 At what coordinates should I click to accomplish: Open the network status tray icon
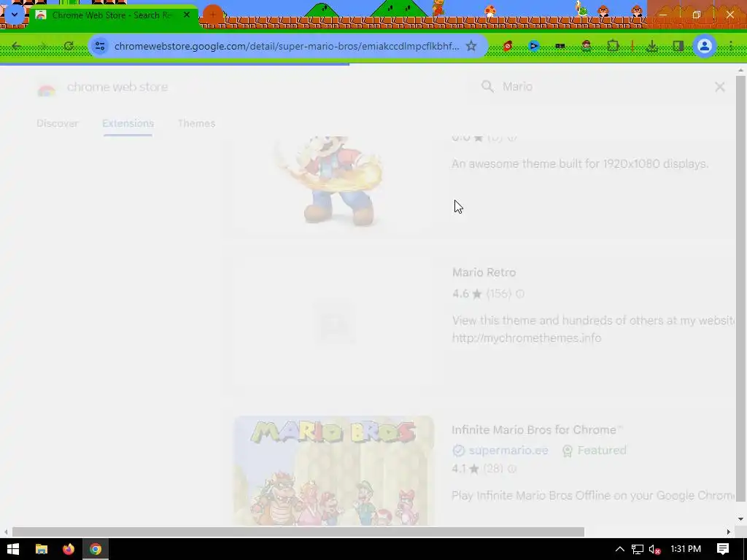pos(638,549)
